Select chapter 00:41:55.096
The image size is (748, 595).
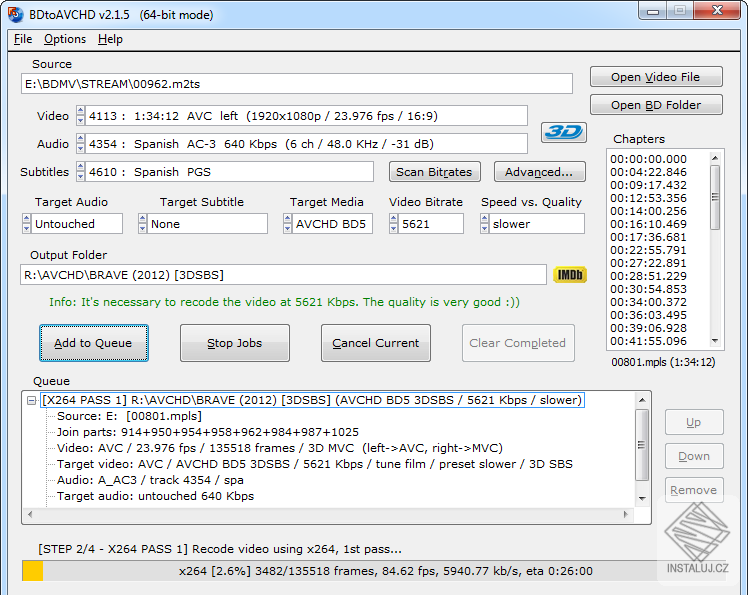pyautogui.click(x=648, y=341)
